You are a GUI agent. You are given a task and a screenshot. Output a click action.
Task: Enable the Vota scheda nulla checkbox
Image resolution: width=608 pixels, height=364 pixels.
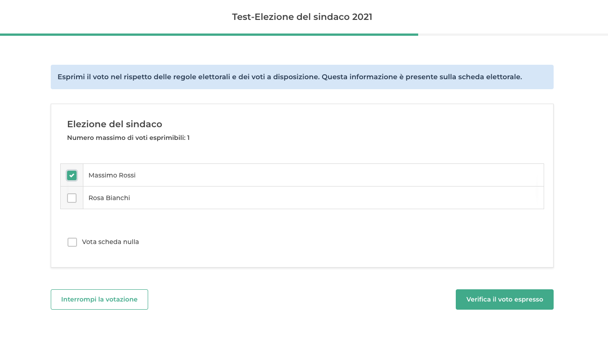click(x=72, y=242)
